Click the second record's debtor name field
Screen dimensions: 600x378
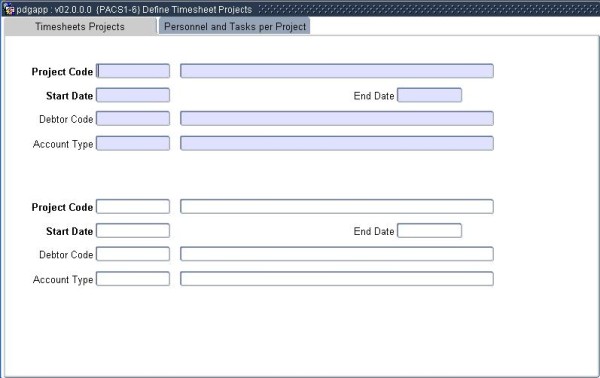pos(337,254)
